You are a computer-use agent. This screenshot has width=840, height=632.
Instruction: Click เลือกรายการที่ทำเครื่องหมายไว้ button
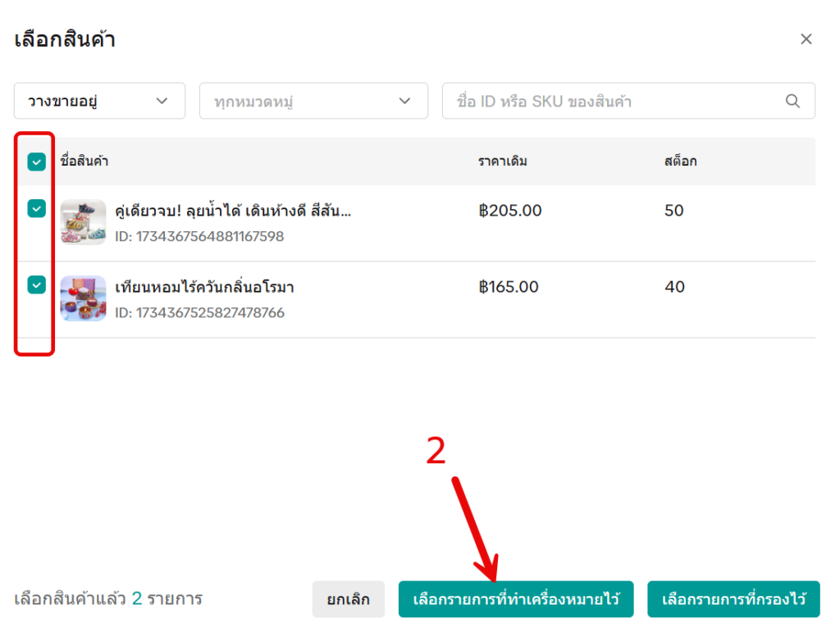[x=516, y=599]
